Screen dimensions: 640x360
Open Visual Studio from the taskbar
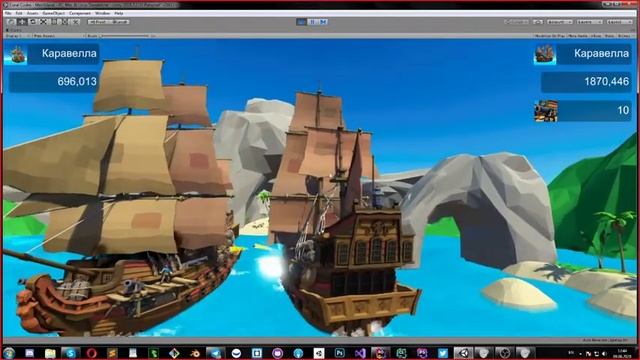(x=360, y=353)
